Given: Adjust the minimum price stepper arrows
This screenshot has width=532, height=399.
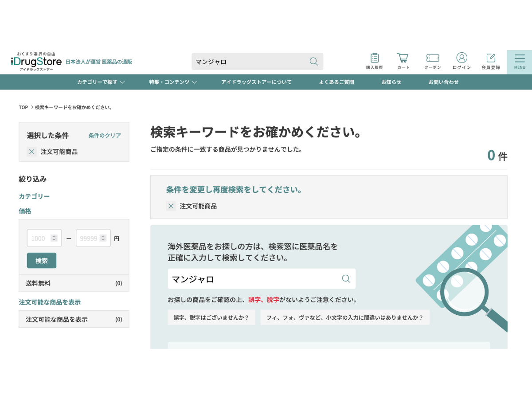Looking at the screenshot, I should (54, 238).
